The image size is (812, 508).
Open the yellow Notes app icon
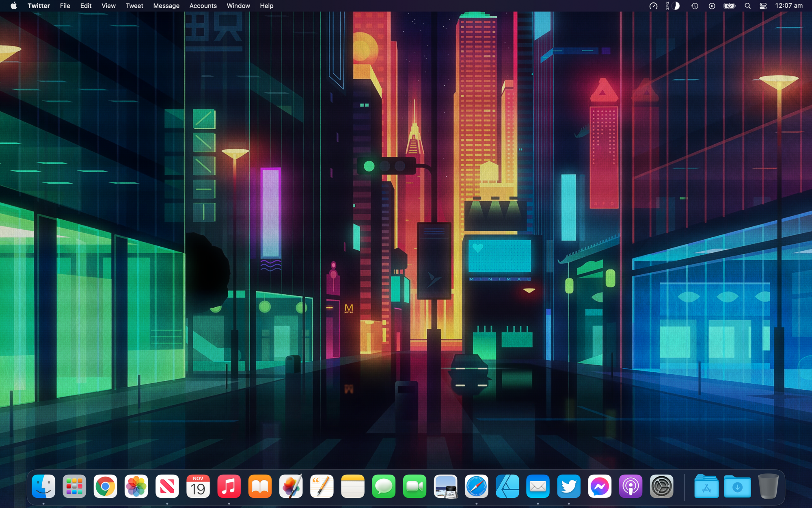[352, 486]
